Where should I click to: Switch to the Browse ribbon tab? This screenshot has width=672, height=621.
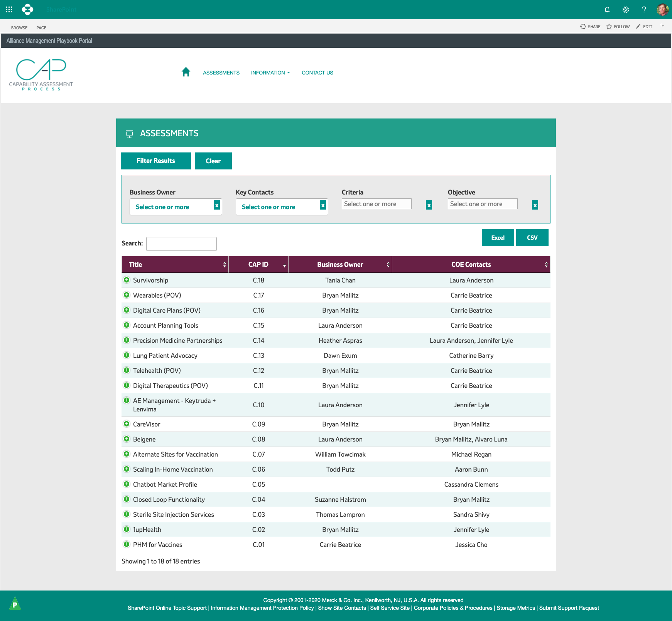[19, 28]
